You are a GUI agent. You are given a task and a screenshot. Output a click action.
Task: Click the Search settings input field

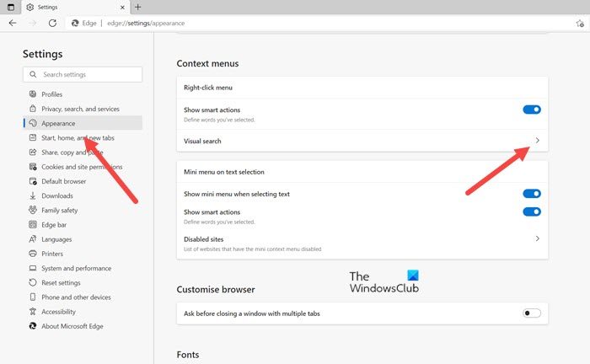(83, 74)
